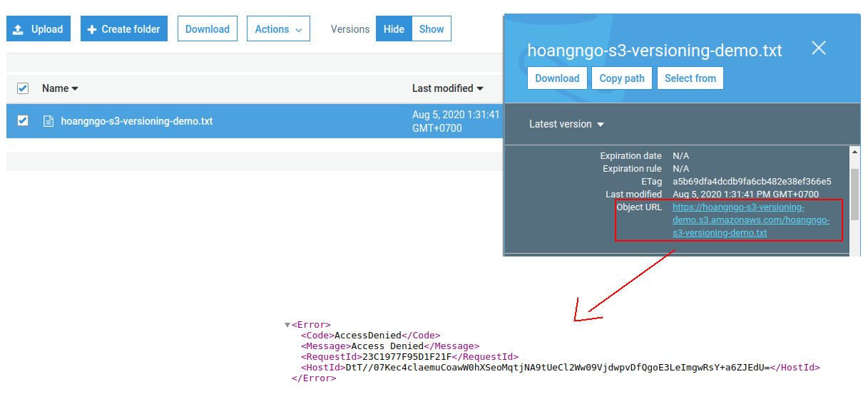868x399 pixels.
Task: Open the hoangngo-s3-versioning-demo.txt file row
Action: point(255,121)
